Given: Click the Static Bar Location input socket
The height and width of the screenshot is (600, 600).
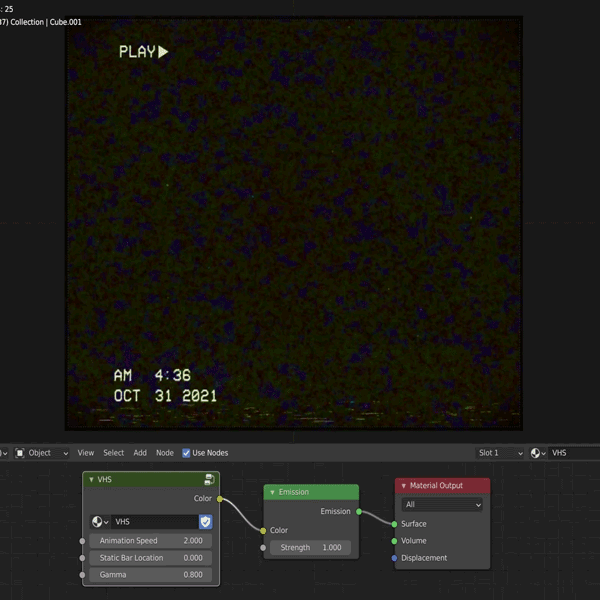Looking at the screenshot, I should point(82,558).
